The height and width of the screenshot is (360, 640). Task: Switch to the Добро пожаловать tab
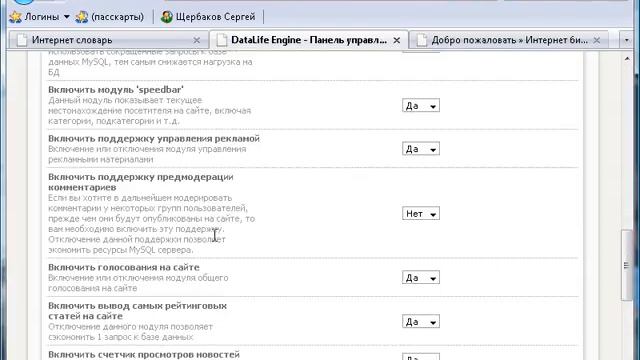click(509, 40)
